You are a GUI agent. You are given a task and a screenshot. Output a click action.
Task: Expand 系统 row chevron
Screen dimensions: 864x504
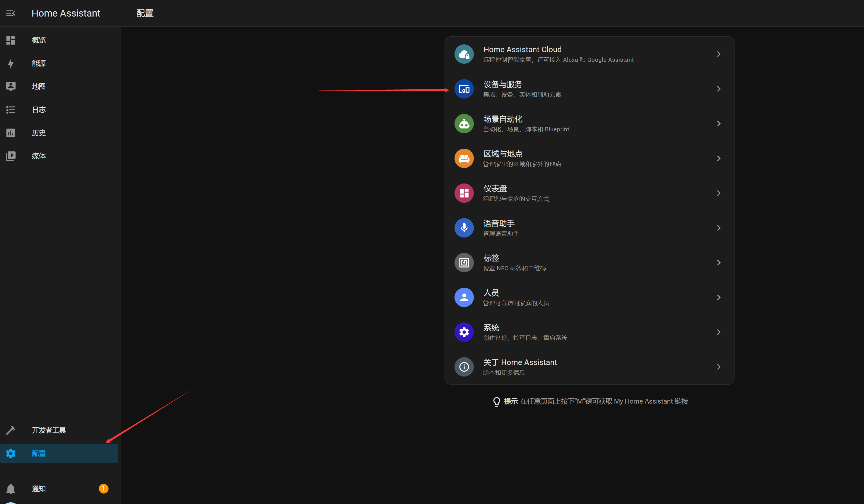(x=719, y=332)
